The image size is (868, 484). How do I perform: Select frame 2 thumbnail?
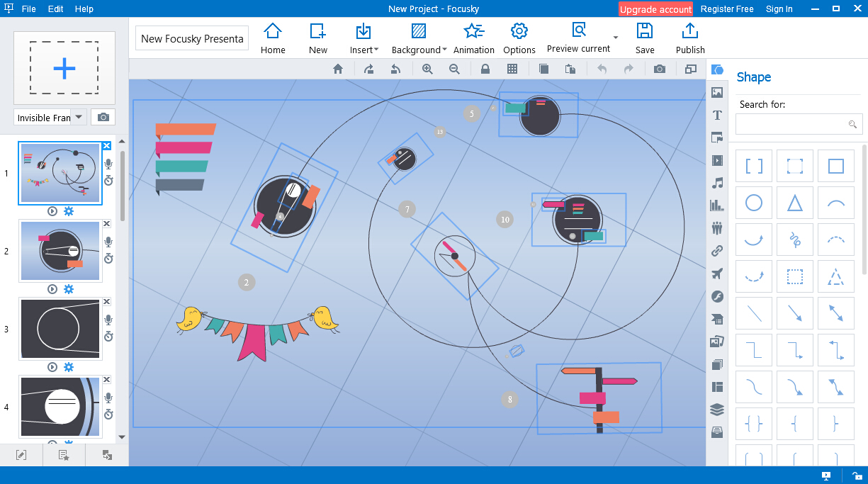(60, 251)
